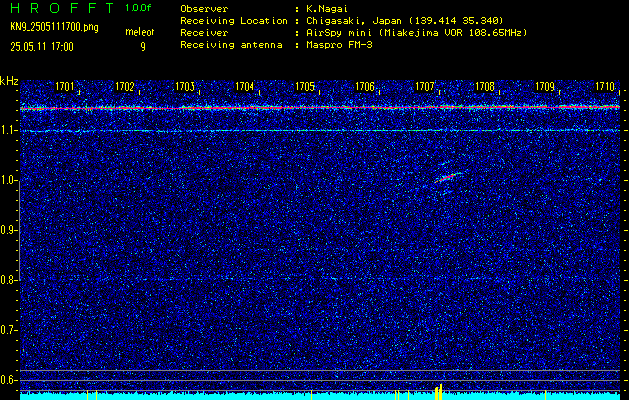Click the 0.9 frequency axis label

pos(9,230)
